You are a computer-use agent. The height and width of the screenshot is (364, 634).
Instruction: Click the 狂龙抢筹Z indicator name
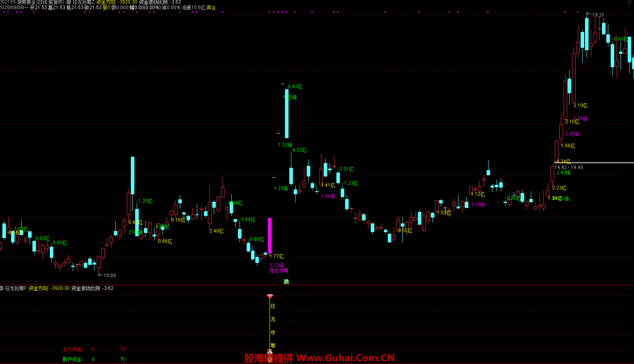83,2
